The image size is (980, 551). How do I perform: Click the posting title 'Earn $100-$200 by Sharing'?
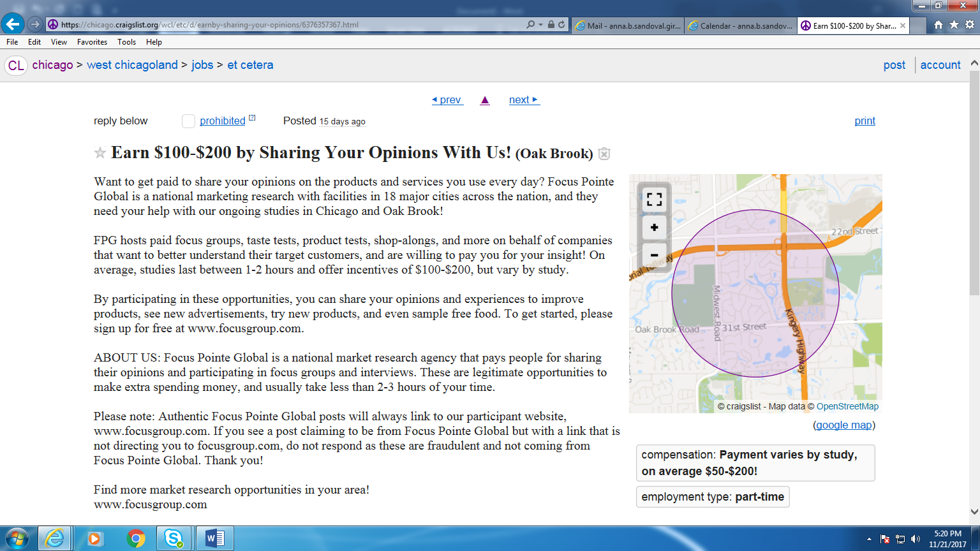point(311,153)
